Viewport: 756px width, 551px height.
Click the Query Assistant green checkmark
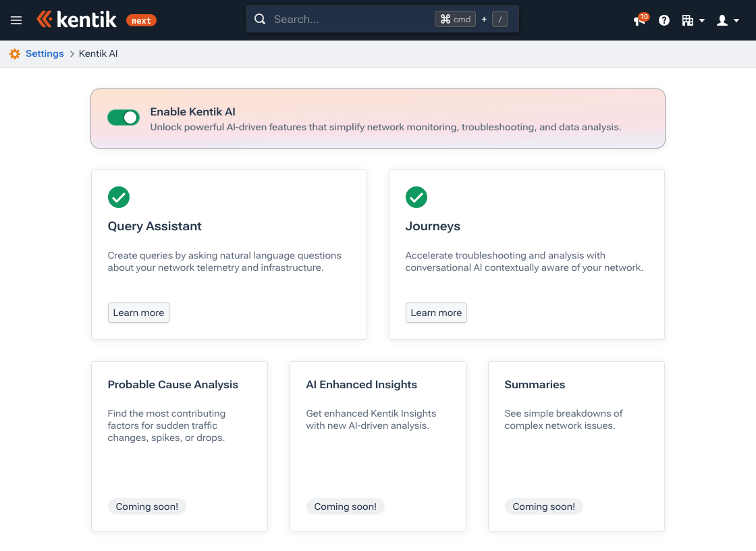point(119,197)
